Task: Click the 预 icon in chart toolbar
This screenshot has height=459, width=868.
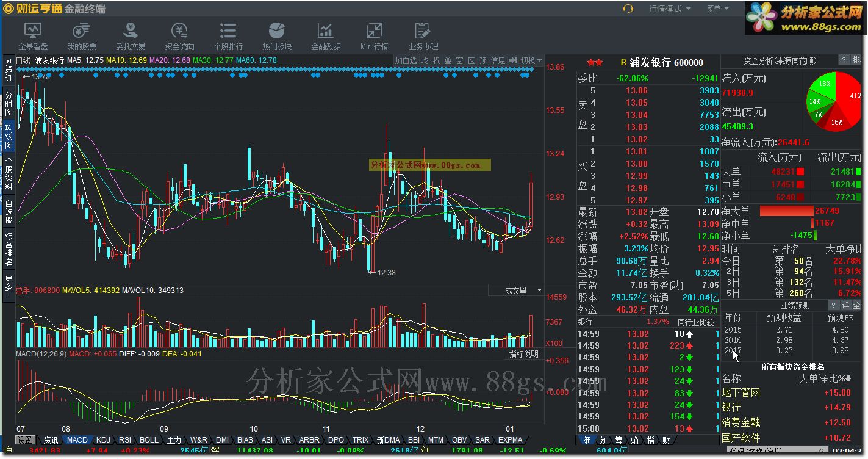Action: click(x=483, y=60)
